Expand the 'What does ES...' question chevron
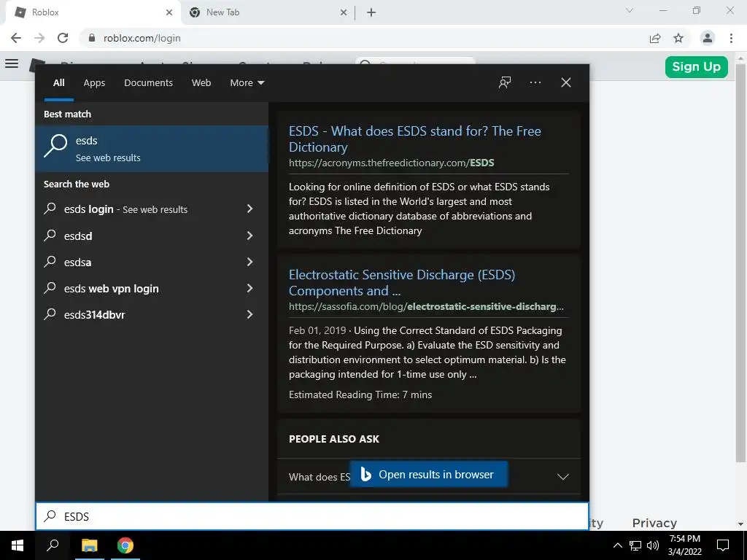This screenshot has width=747, height=560. [x=563, y=477]
